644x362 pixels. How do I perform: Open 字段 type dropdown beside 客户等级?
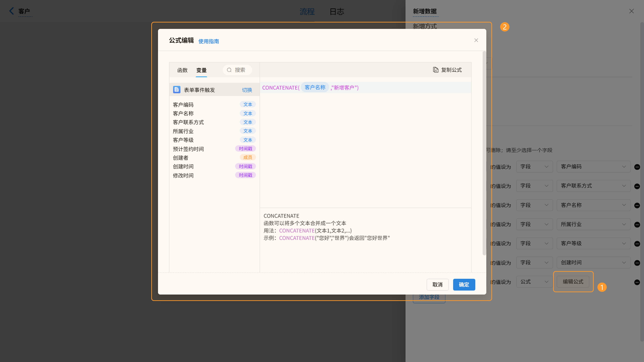(x=534, y=243)
